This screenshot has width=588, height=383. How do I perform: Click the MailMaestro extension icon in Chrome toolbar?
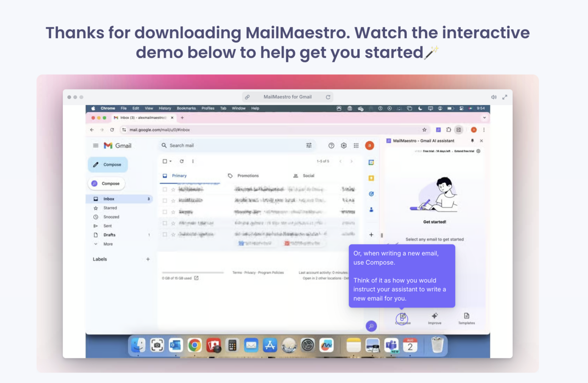[438, 130]
